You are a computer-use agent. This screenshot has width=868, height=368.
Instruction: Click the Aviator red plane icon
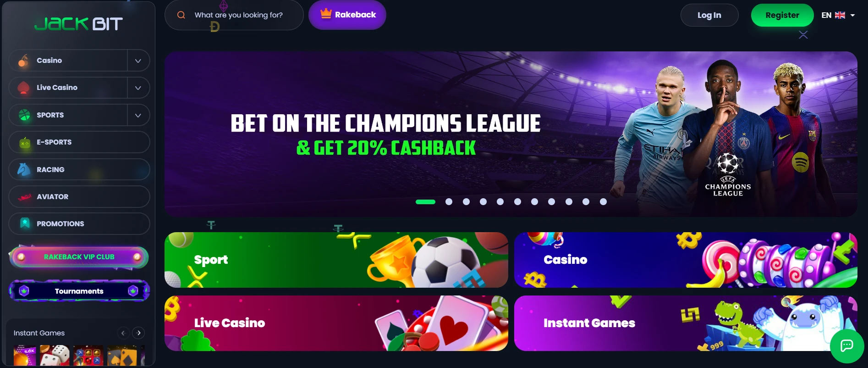click(x=24, y=197)
